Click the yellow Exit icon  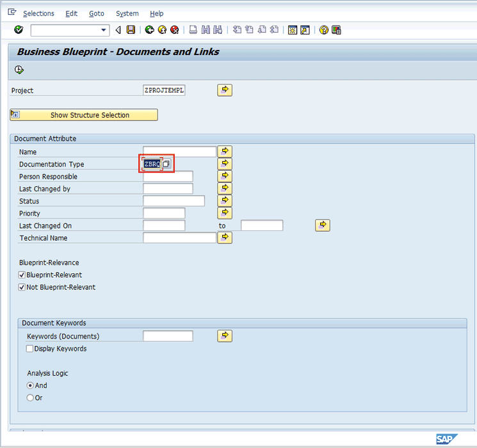[162, 30]
